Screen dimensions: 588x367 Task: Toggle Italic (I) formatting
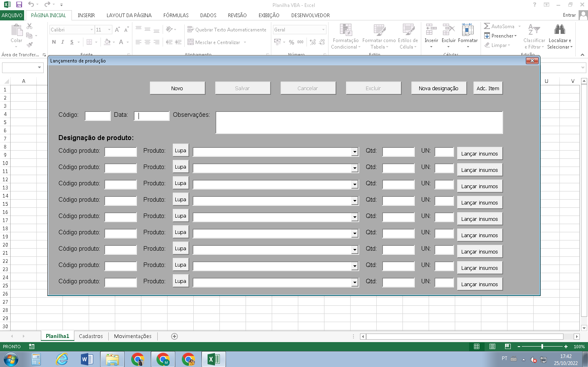(63, 42)
